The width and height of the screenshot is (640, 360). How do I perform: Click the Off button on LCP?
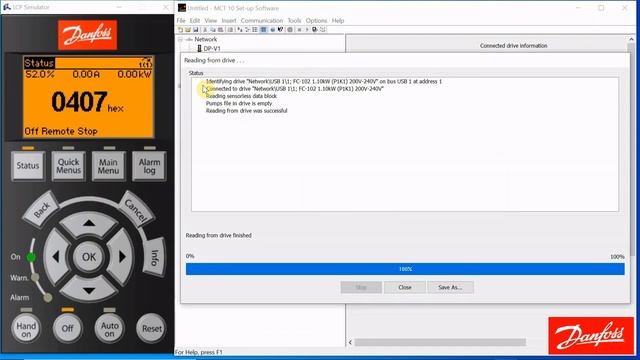pos(67,328)
